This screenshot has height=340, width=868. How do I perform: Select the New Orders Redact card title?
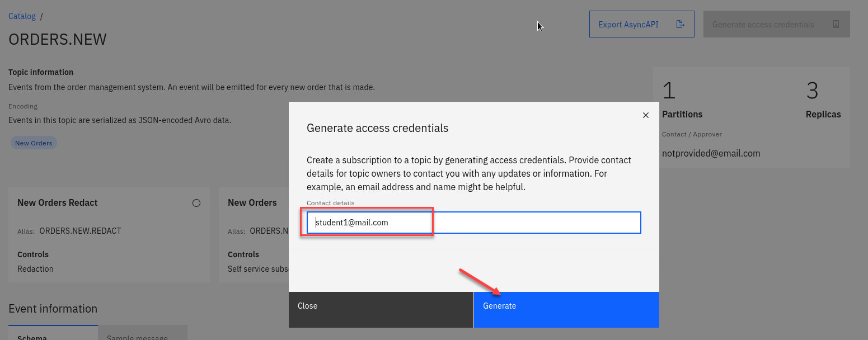tap(58, 203)
